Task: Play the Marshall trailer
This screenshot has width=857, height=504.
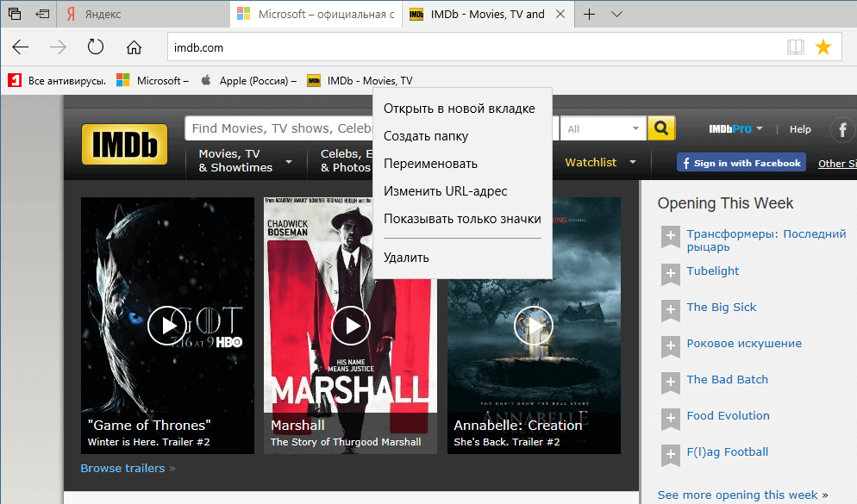Action: coord(351,326)
